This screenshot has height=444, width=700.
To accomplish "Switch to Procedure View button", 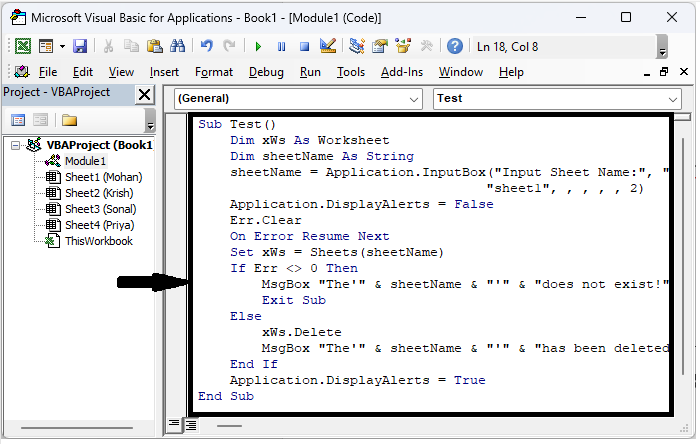I will [174, 424].
